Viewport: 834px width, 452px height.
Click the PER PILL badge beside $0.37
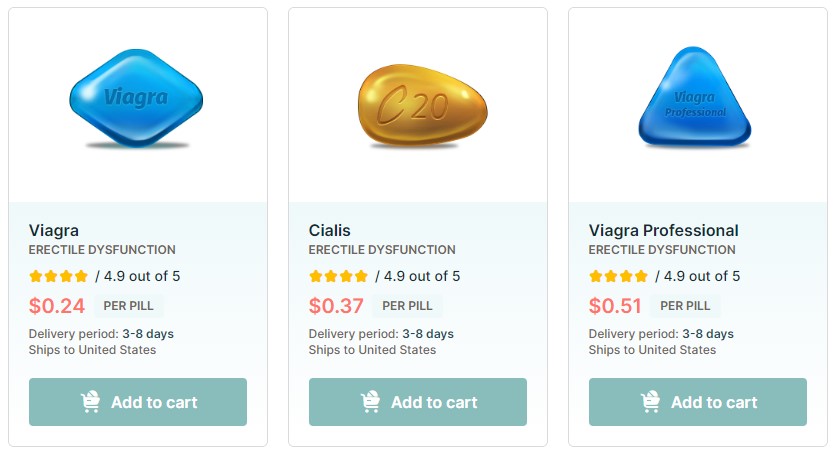[x=408, y=306]
